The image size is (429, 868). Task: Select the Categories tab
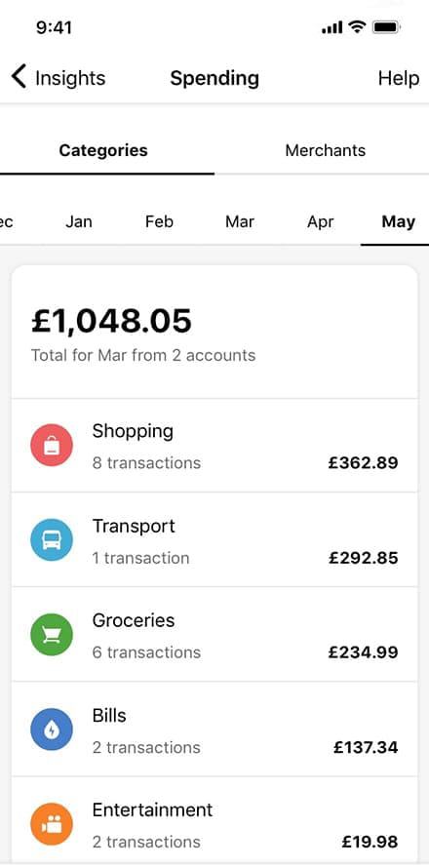pyautogui.click(x=103, y=150)
